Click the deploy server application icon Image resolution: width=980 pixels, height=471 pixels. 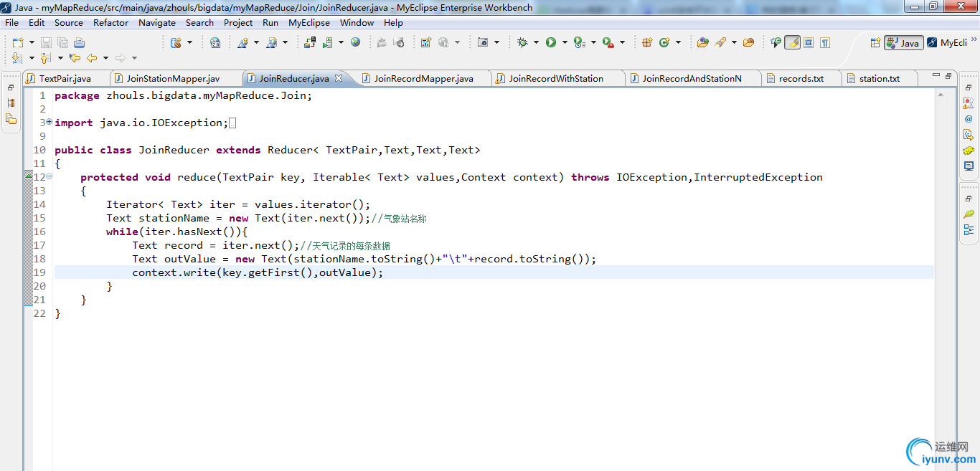coord(309,42)
